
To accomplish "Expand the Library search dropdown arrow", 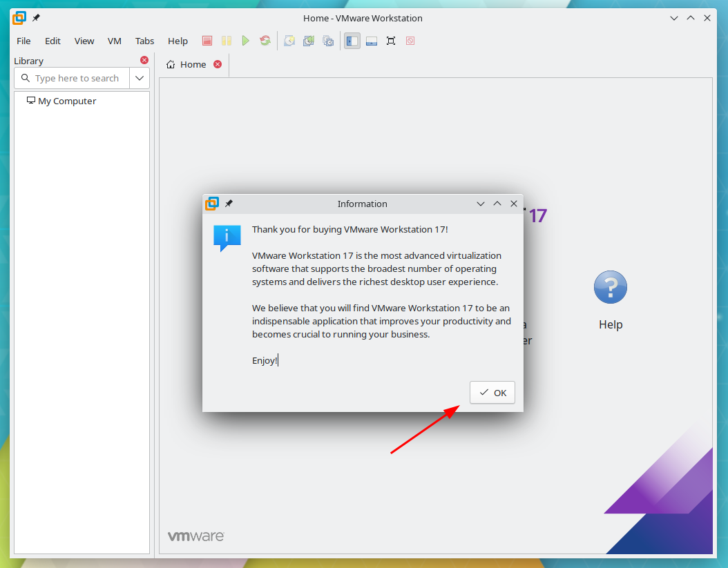I will tap(140, 78).
